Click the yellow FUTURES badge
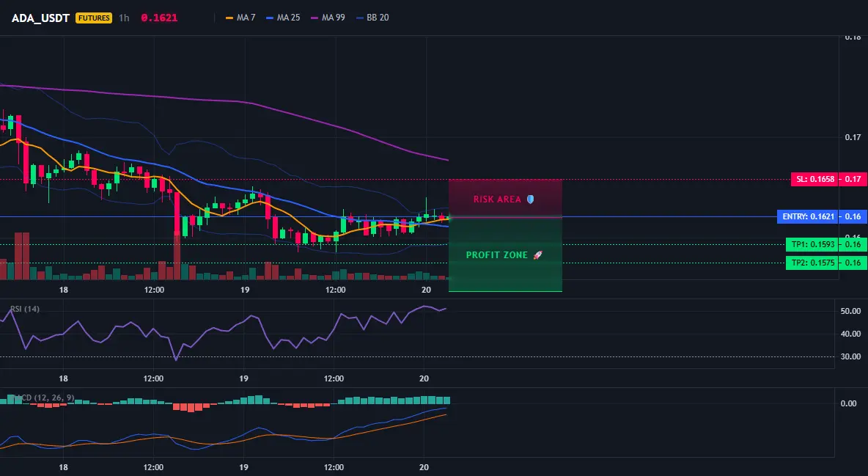Image resolution: width=868 pixels, height=476 pixels. [x=94, y=18]
